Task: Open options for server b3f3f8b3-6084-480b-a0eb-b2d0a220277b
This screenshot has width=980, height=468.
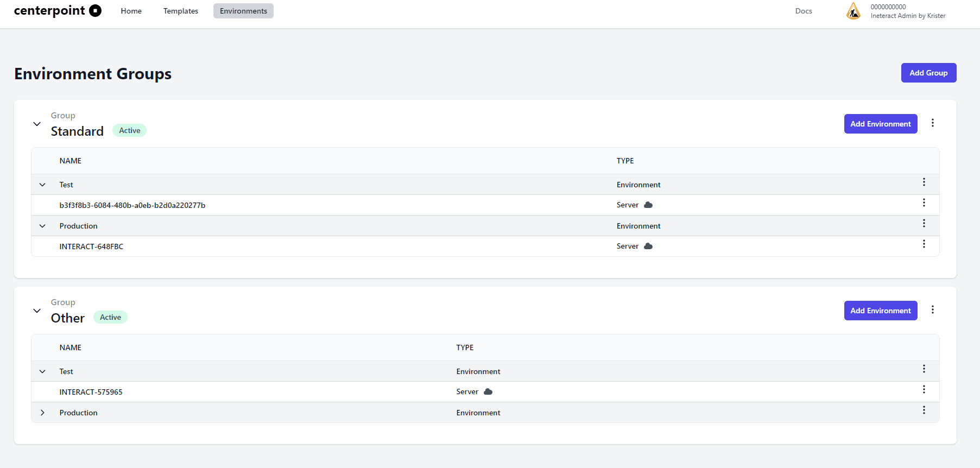Action: 924,203
